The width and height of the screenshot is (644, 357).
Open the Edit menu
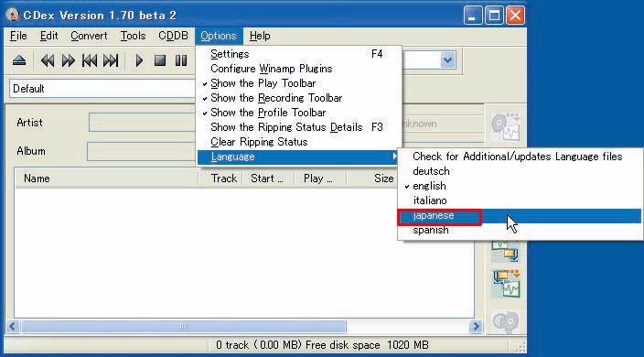(x=48, y=36)
